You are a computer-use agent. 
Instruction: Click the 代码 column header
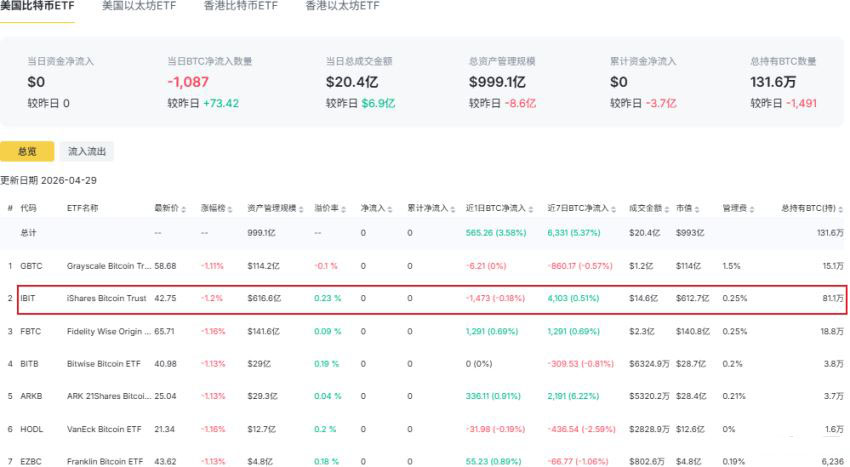(28, 208)
